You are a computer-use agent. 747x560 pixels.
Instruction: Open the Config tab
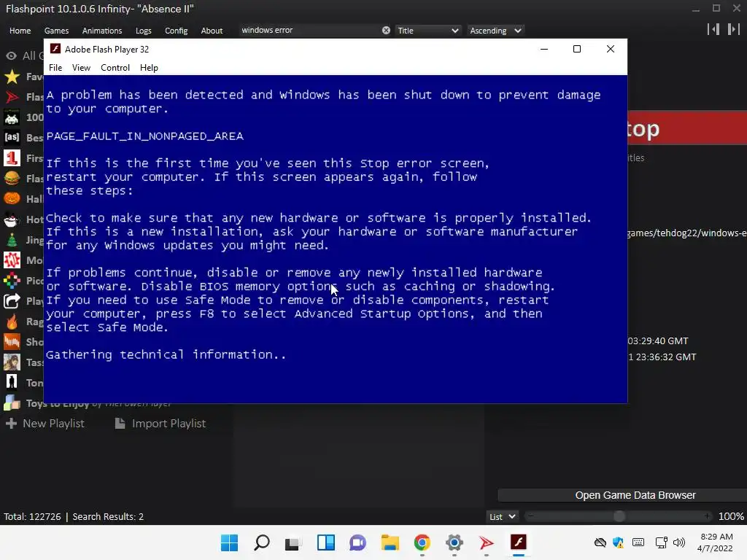click(177, 31)
